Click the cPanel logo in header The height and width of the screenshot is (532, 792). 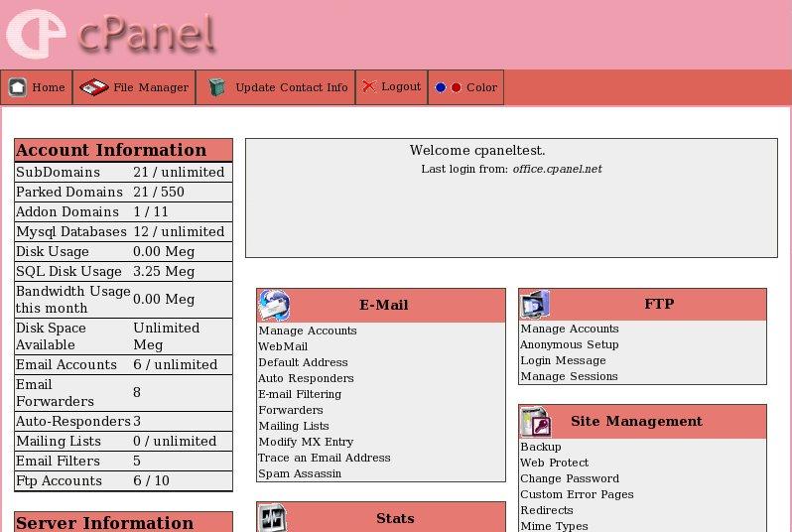point(111,35)
